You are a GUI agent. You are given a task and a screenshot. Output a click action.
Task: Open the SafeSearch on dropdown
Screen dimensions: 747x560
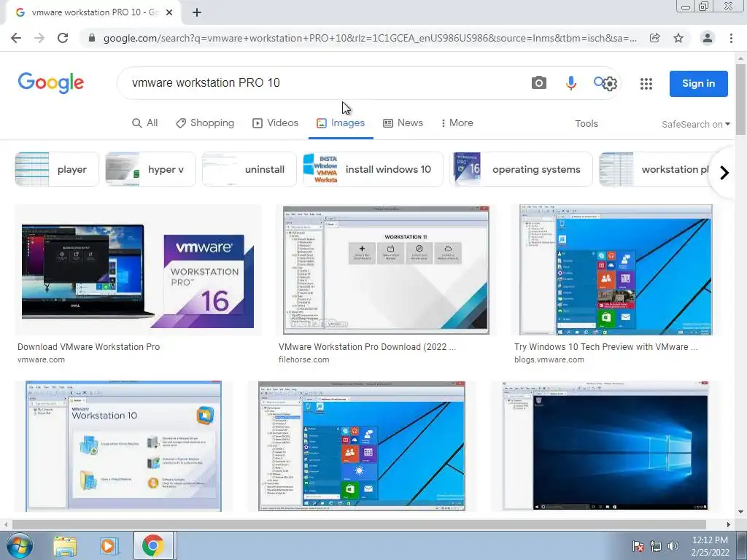pos(695,124)
